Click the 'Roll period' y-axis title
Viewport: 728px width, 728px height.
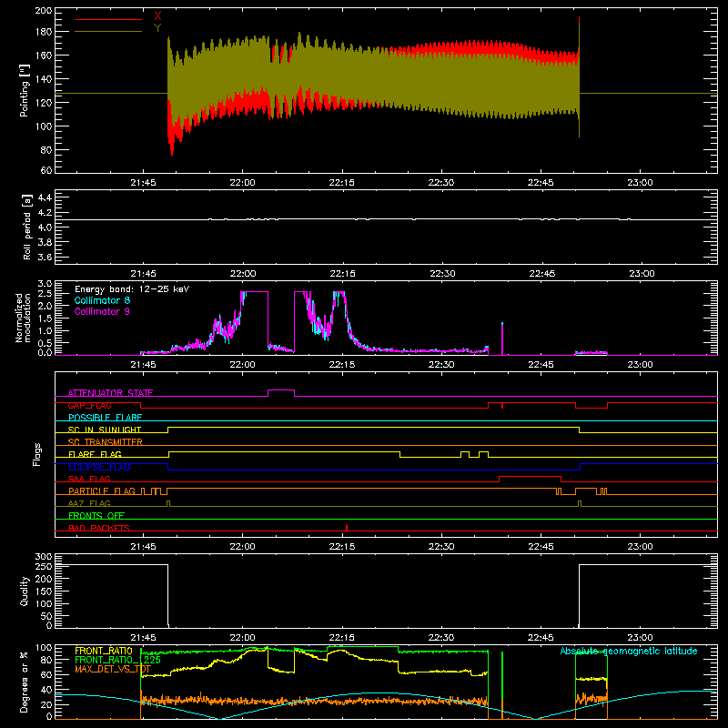[26, 227]
